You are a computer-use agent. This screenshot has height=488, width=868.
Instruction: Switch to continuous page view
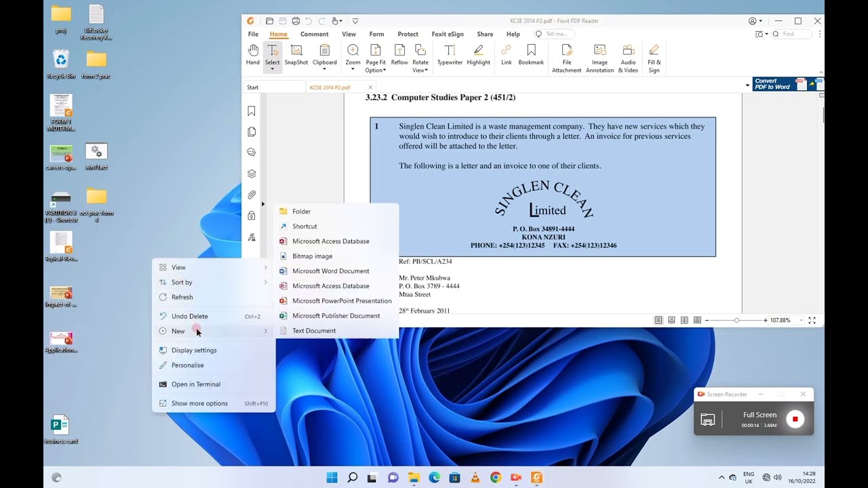coord(671,320)
